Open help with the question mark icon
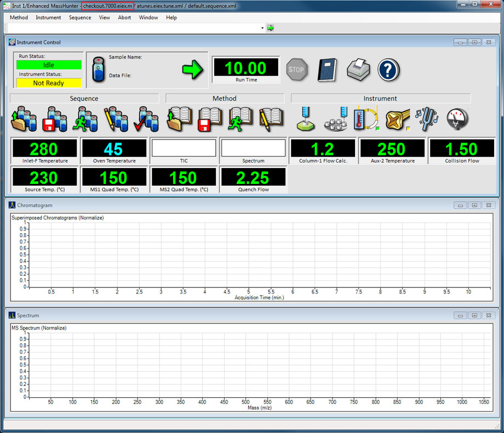The image size is (504, 433). [388, 70]
